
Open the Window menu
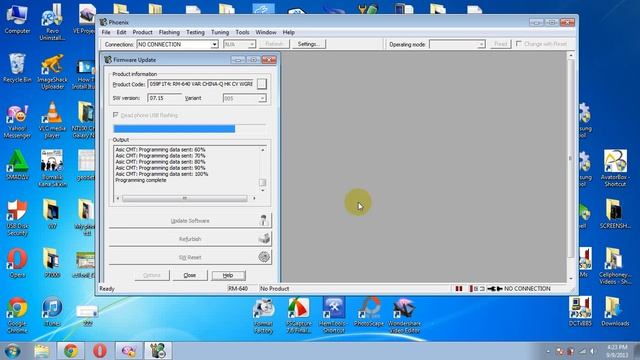click(266, 32)
